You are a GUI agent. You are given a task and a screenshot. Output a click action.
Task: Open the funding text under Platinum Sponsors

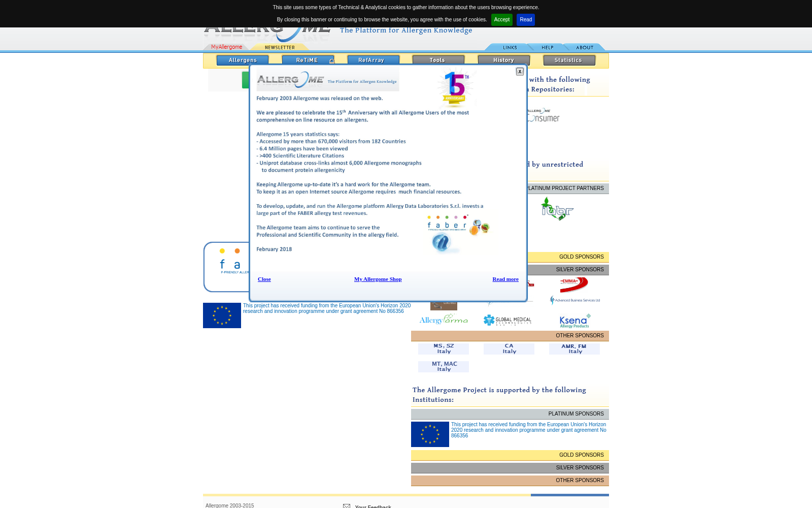[529, 430]
